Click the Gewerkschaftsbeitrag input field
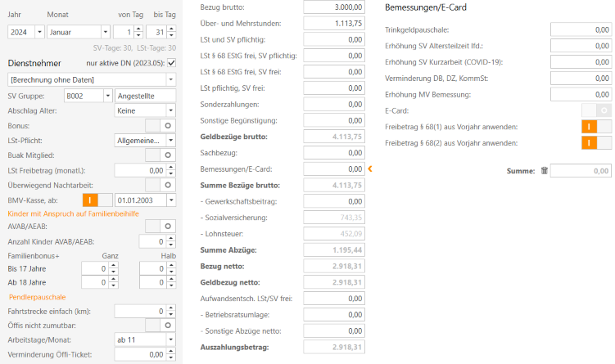 point(334,201)
